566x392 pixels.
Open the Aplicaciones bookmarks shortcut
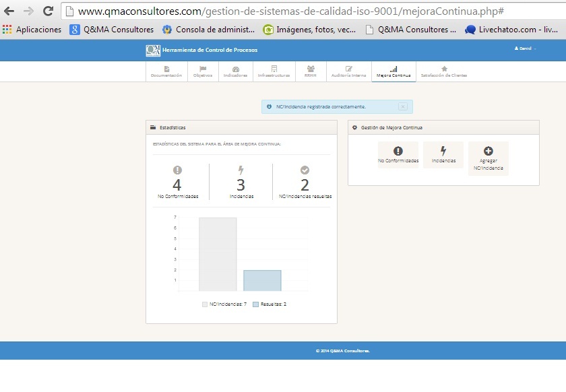coord(32,30)
